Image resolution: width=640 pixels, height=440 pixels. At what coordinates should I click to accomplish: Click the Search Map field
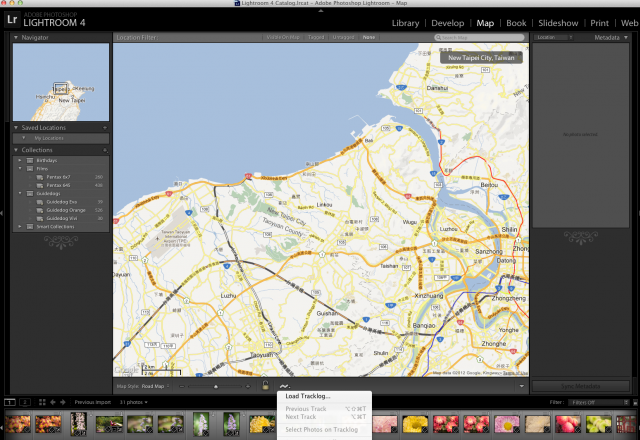coord(479,38)
